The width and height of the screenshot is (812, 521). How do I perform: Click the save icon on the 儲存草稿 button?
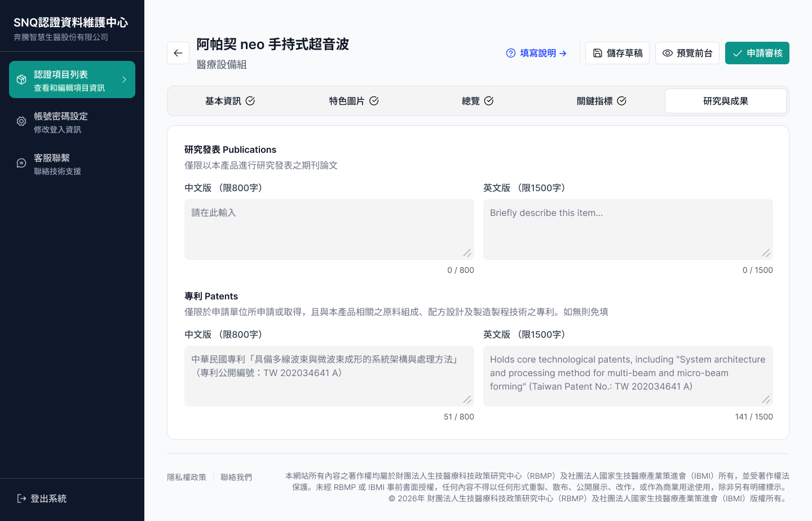click(x=598, y=52)
